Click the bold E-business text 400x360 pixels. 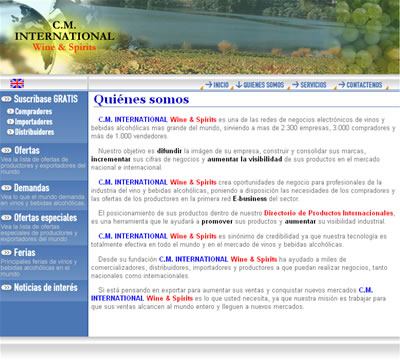tap(250, 199)
